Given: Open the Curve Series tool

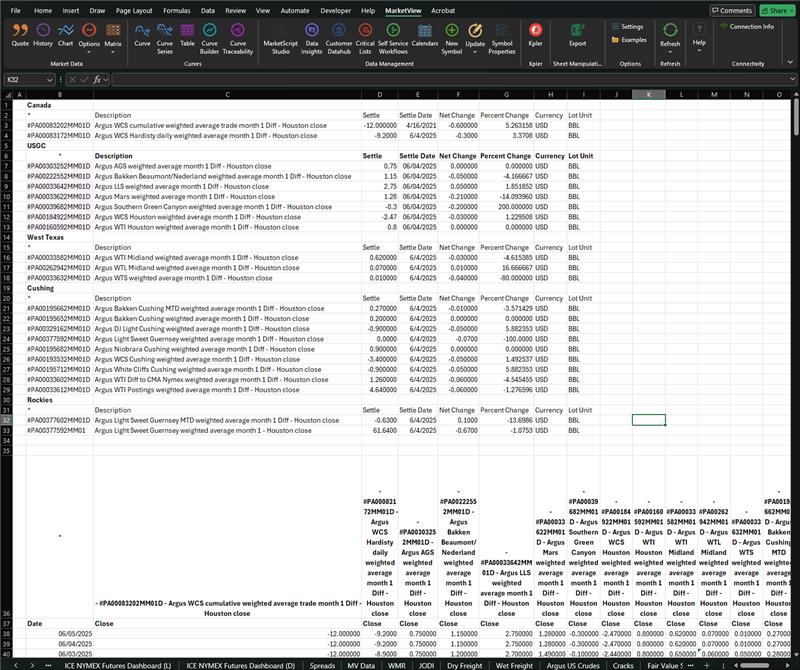Looking at the screenshot, I should click(165, 39).
